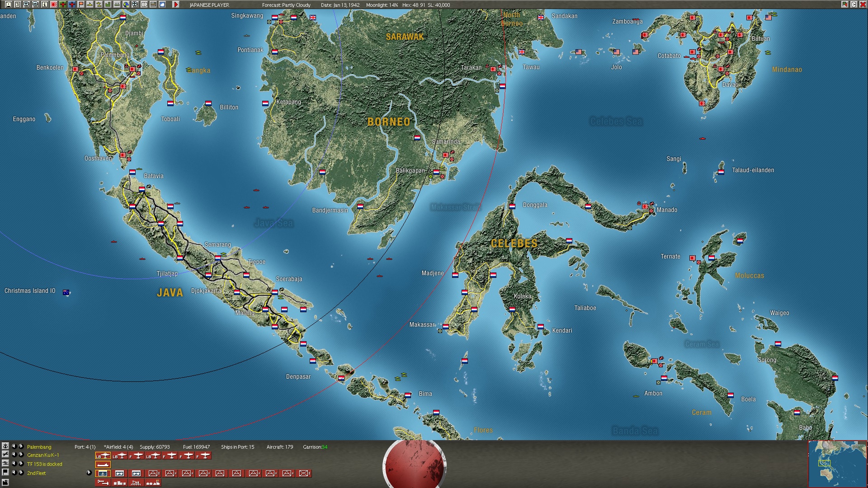Click the British flag near Sandakan
This screenshot has height=488, width=868.
tap(541, 18)
